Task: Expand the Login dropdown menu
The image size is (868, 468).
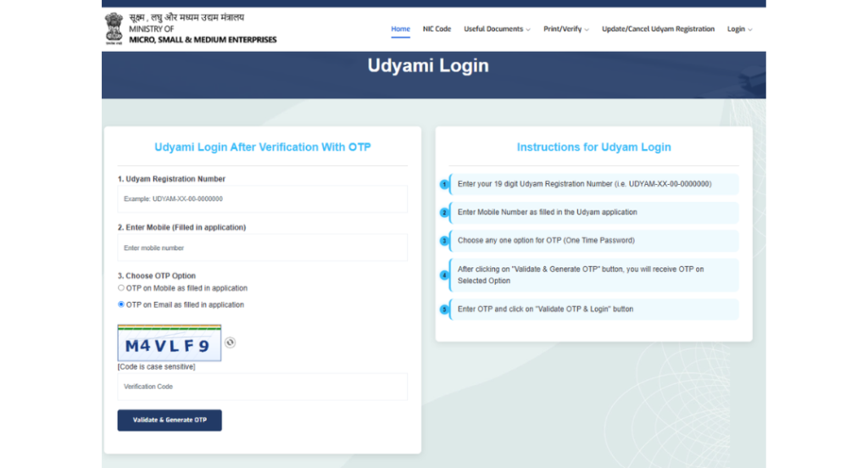Action: 739,29
